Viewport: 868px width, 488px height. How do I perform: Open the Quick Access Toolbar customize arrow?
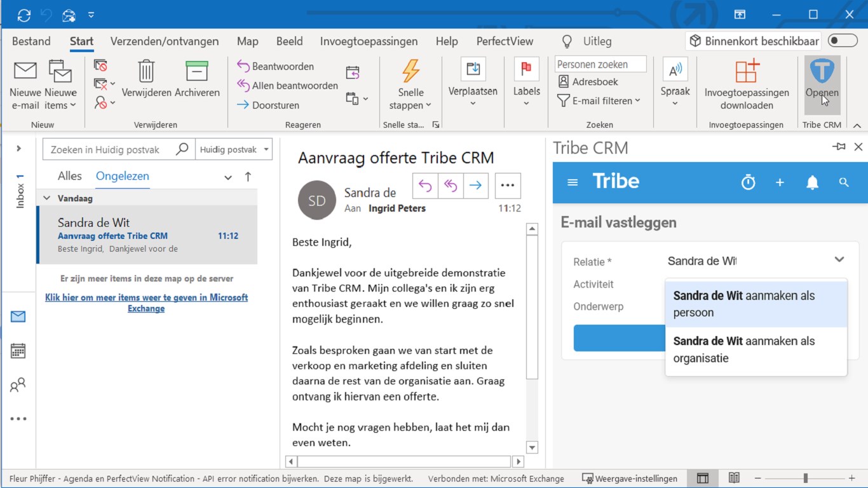pos(92,15)
